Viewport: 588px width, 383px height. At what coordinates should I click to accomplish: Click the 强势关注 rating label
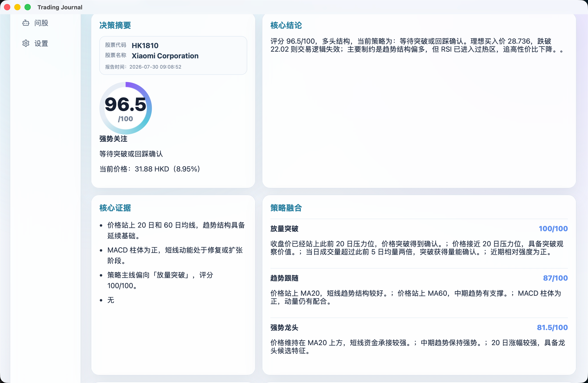tap(113, 139)
